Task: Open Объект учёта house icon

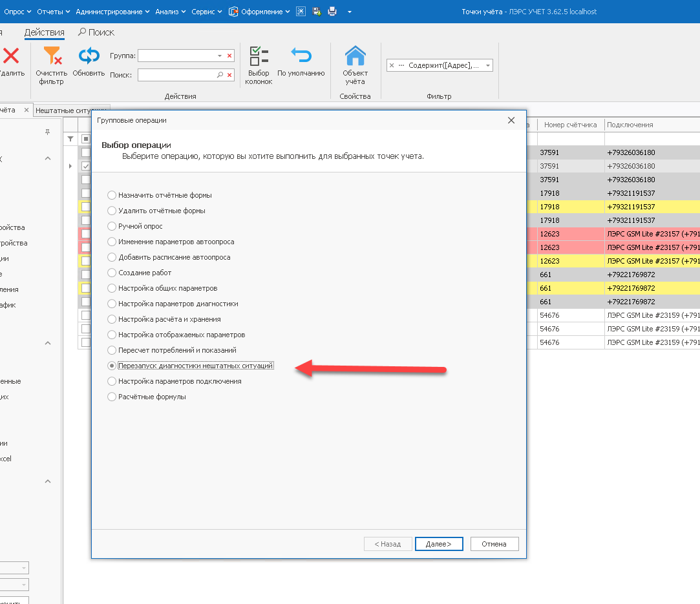Action: 355,57
